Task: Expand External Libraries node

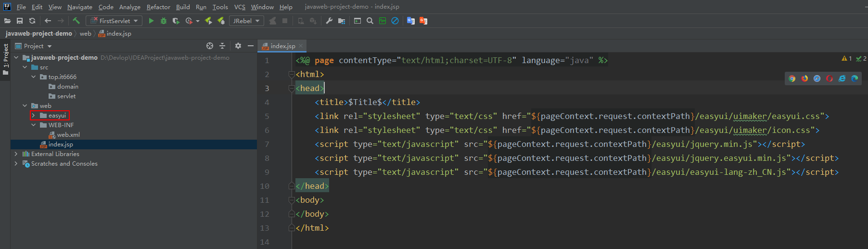Action: point(16,154)
